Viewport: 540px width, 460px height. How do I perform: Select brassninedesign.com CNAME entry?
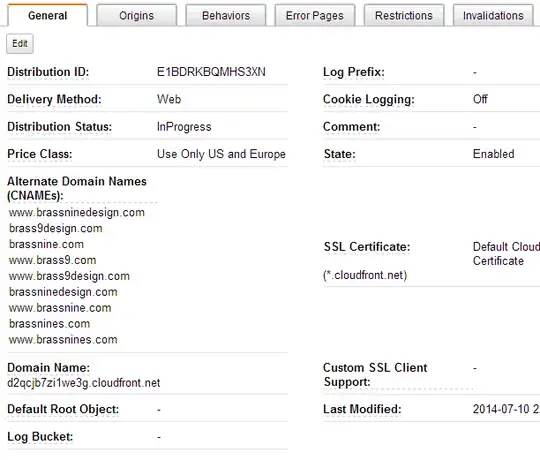(x=63, y=292)
